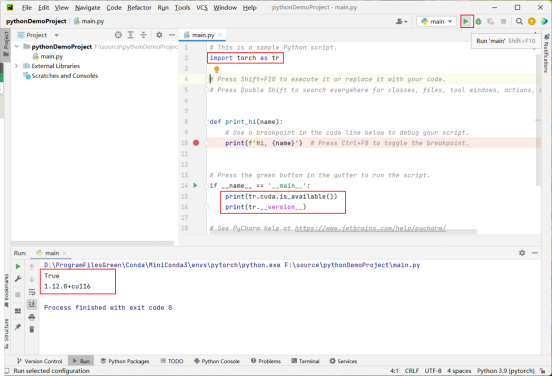Open the Notifications sidebar panel
This screenshot has height=377, width=552.
click(x=546, y=54)
